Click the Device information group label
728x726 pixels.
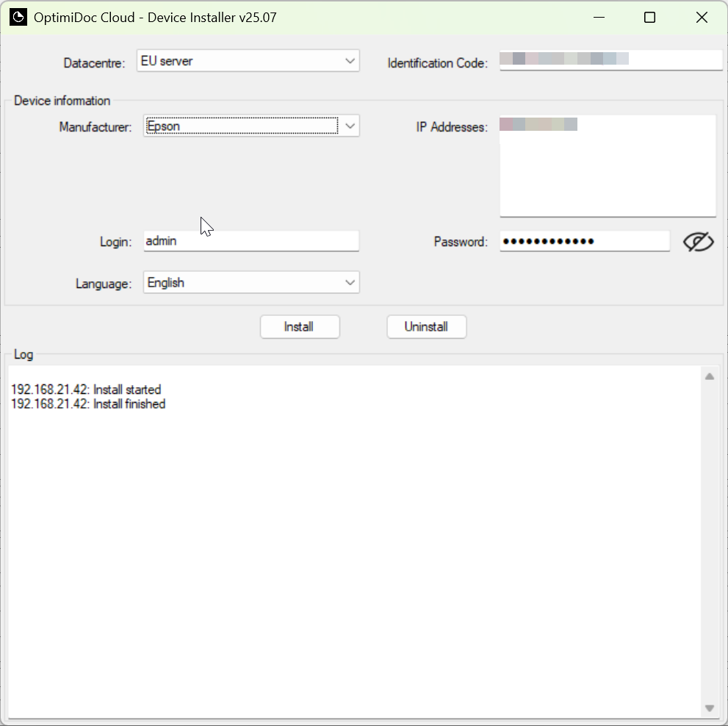click(62, 101)
